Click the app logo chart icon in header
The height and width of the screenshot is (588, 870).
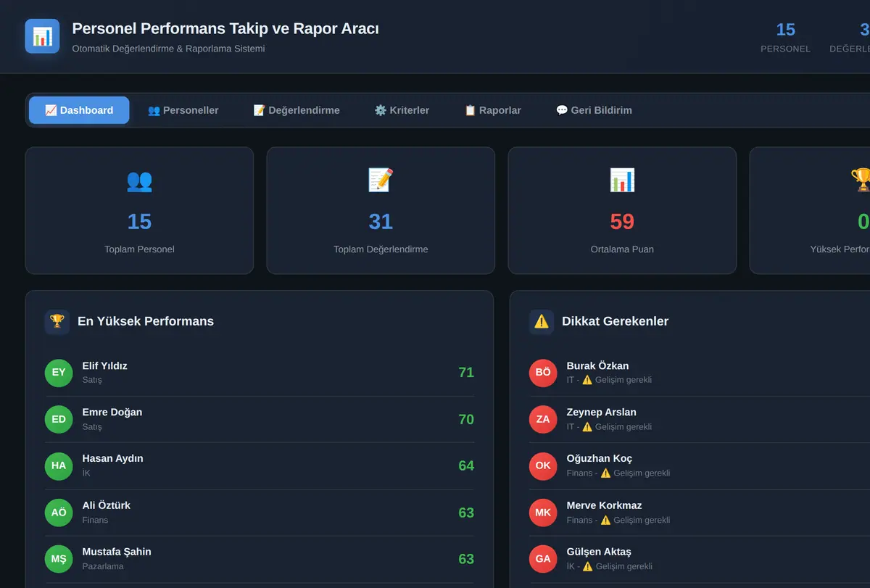click(42, 36)
